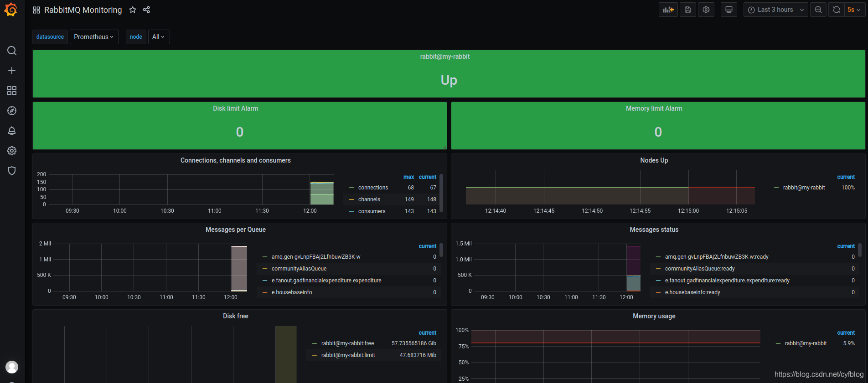Sort Connections legend by current column
This screenshot has width=868, height=383.
coord(427,177)
